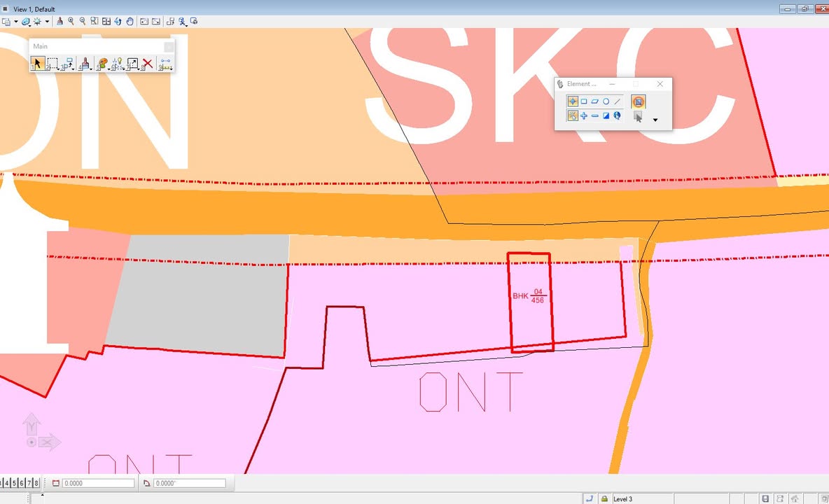Activate the Pan View hand icon

(130, 22)
